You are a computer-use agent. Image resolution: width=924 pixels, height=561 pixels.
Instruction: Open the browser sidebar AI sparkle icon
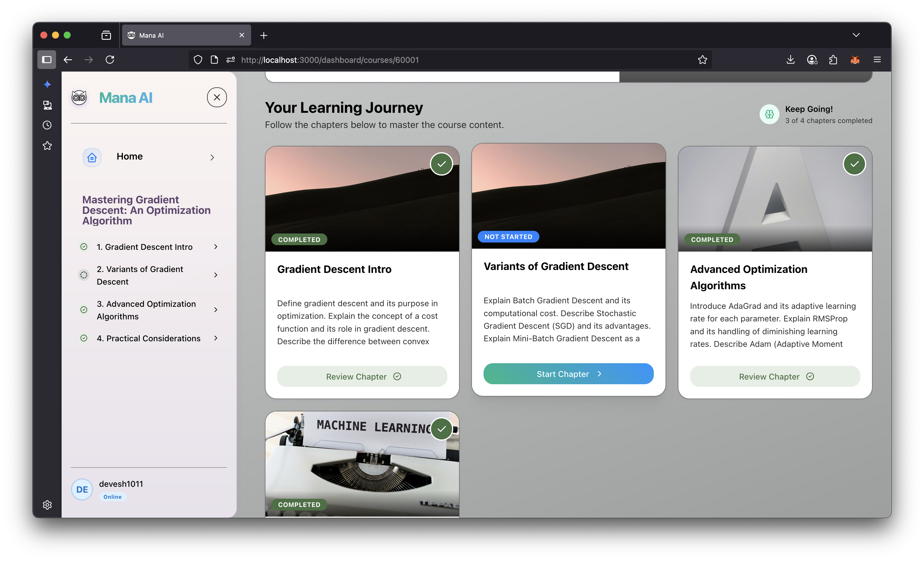(x=47, y=84)
